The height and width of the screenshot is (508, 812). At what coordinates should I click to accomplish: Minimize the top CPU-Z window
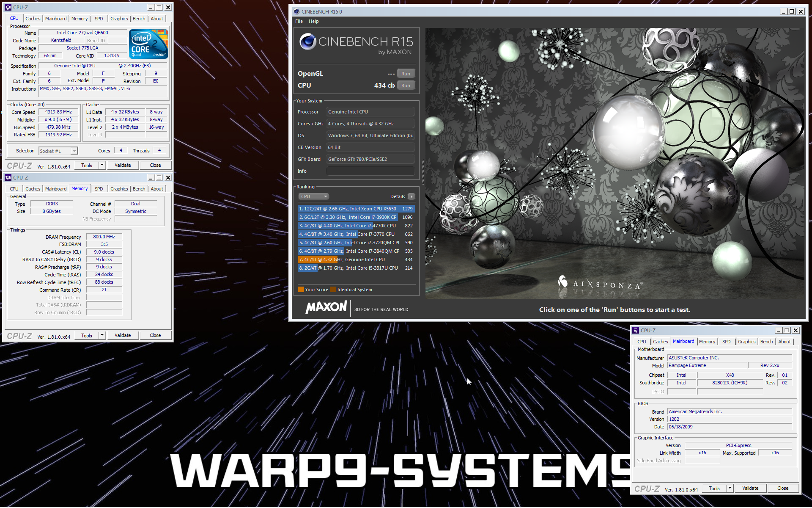pos(151,7)
